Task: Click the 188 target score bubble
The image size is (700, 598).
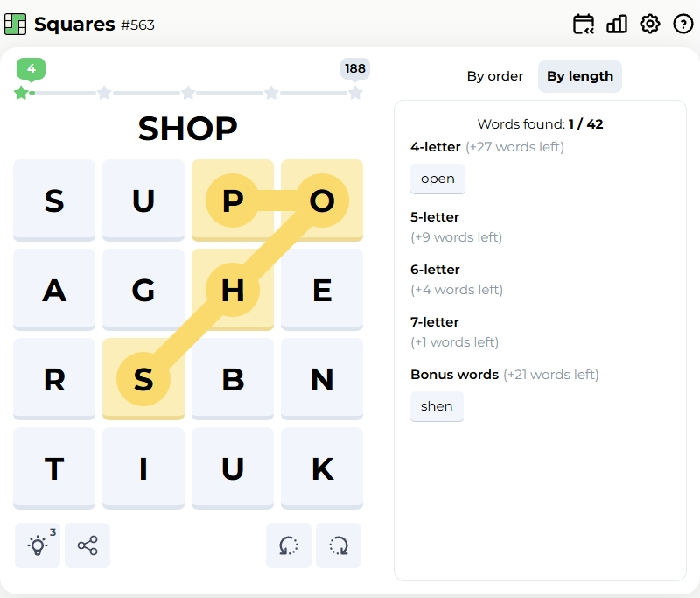Action: (x=355, y=69)
